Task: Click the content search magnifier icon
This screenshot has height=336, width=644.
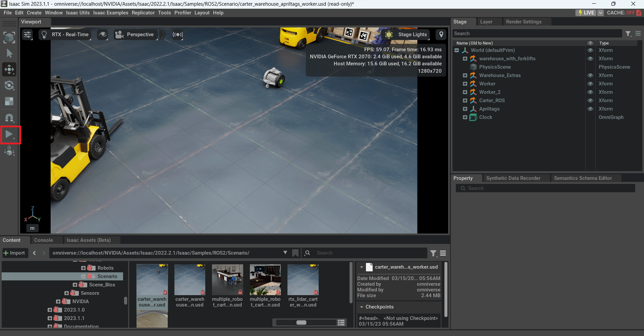Action: click(307, 253)
